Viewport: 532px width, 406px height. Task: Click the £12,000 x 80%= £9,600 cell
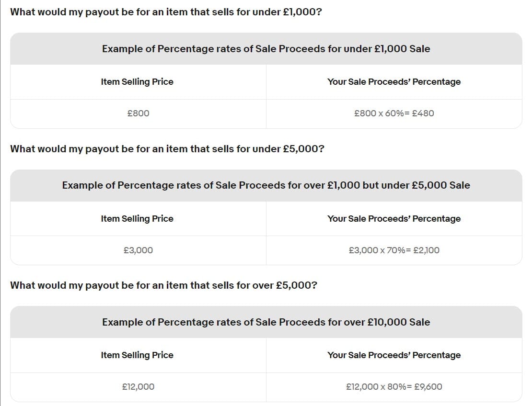(x=394, y=387)
